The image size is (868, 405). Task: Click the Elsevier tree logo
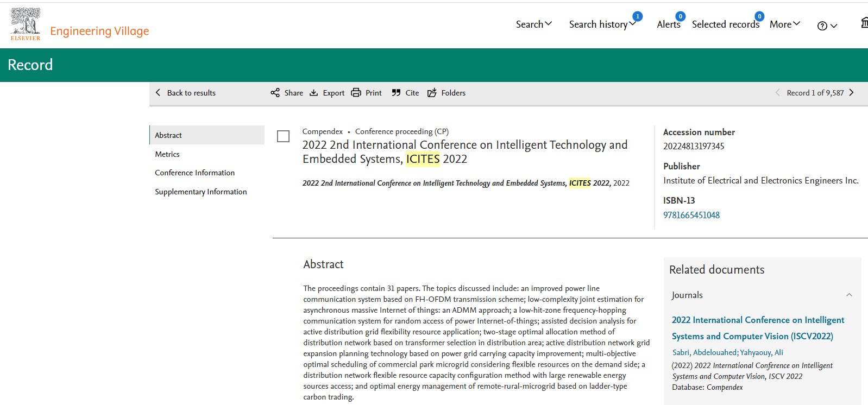point(26,24)
